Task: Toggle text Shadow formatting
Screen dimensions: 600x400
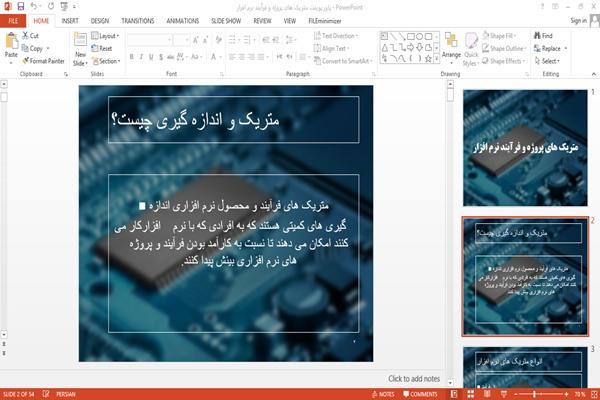Action: [x=161, y=57]
